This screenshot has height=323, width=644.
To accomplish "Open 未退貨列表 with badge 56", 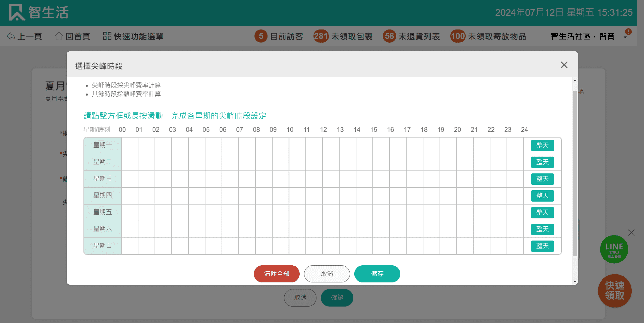I will coord(411,36).
